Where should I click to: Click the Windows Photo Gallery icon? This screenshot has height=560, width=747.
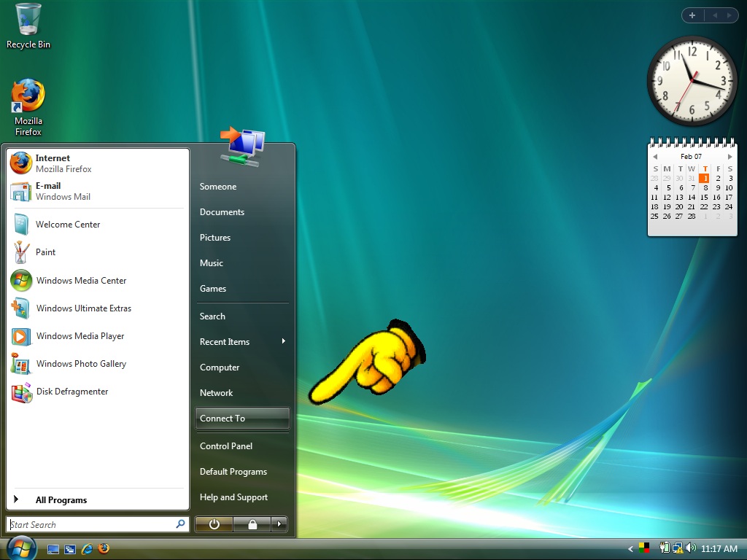[x=21, y=364]
